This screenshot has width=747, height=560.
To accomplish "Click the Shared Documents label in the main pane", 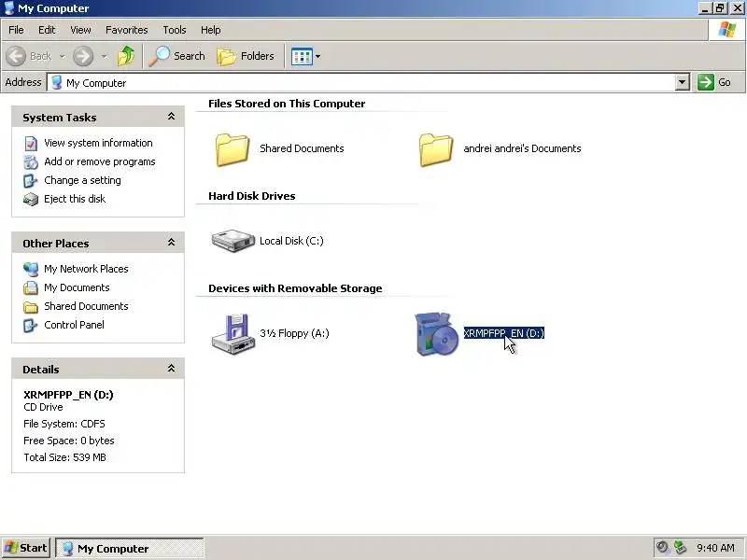I will point(302,148).
